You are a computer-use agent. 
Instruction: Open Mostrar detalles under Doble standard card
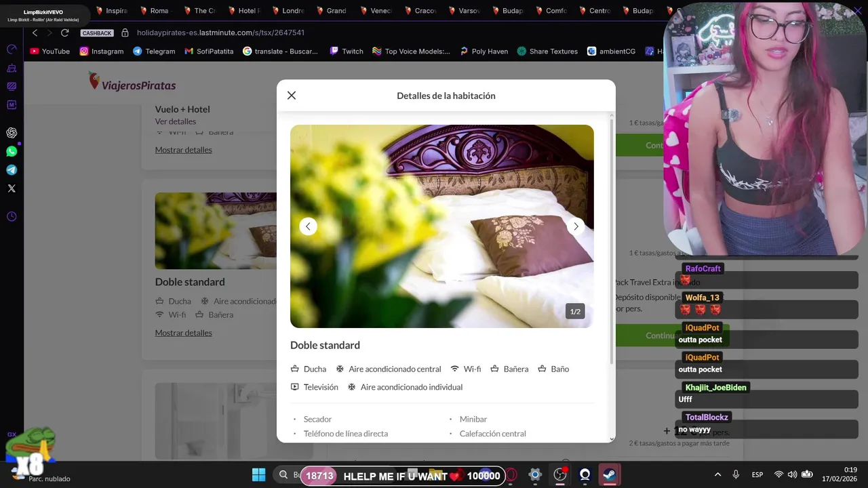[x=183, y=333]
